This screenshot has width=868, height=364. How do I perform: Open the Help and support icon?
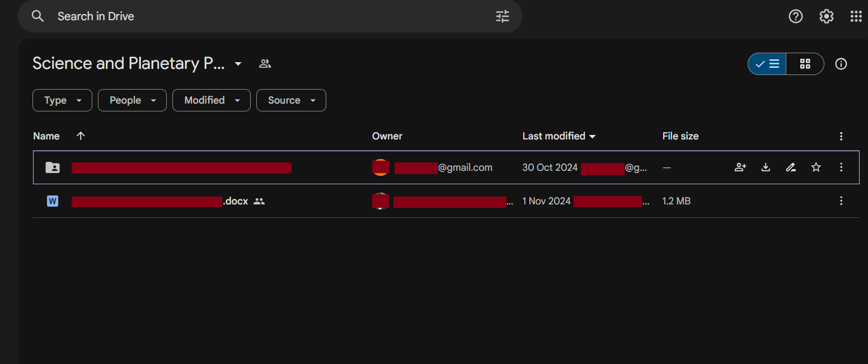click(x=795, y=16)
